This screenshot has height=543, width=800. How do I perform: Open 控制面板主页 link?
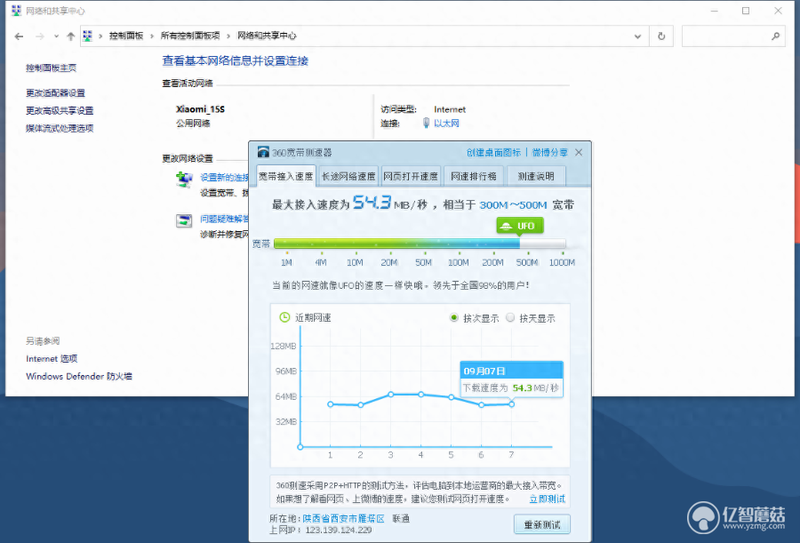51,68
